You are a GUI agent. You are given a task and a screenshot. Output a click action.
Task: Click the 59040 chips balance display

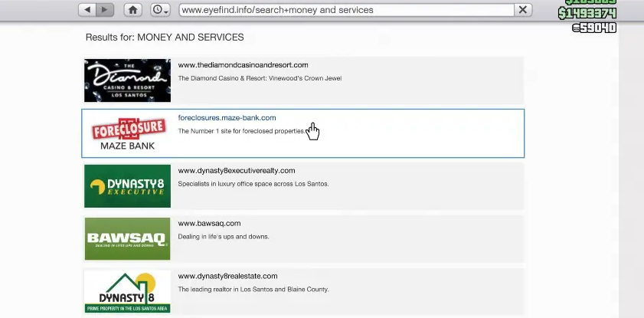(x=594, y=28)
